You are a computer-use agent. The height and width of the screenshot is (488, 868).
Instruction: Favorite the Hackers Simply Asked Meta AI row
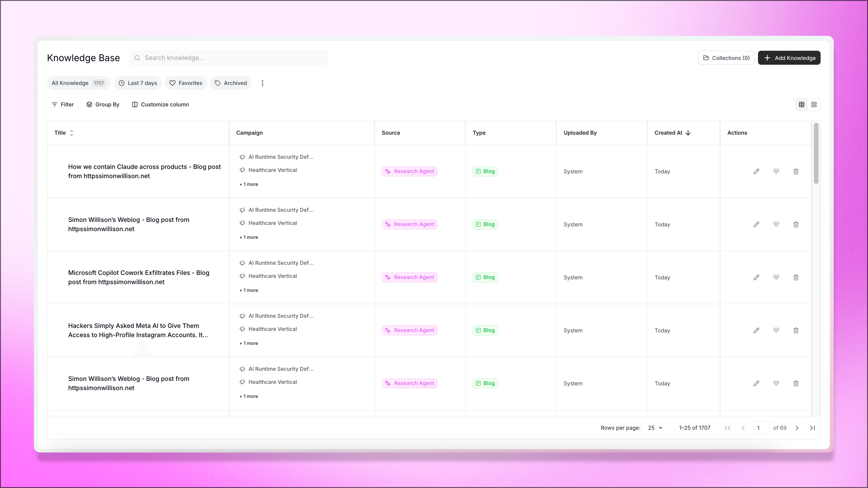tap(776, 330)
